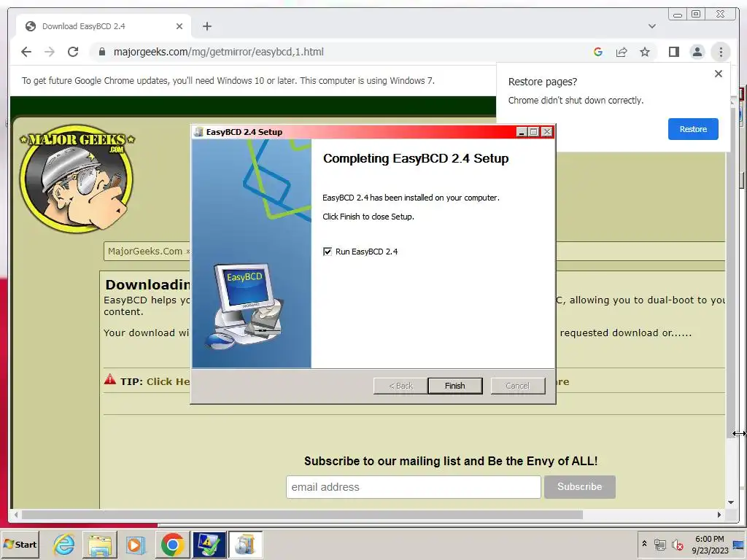The image size is (747, 560).
Task: Open Chrome's three-dot menu
Action: pyautogui.click(x=721, y=52)
